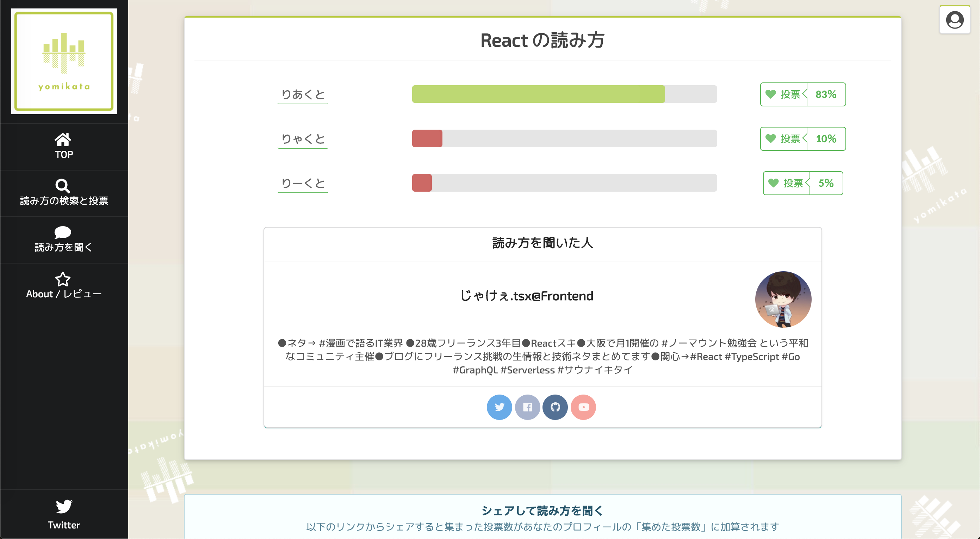Viewport: 980px width, 539px height.
Task: Vote for りあくと with 投票 button
Action: coord(784,94)
